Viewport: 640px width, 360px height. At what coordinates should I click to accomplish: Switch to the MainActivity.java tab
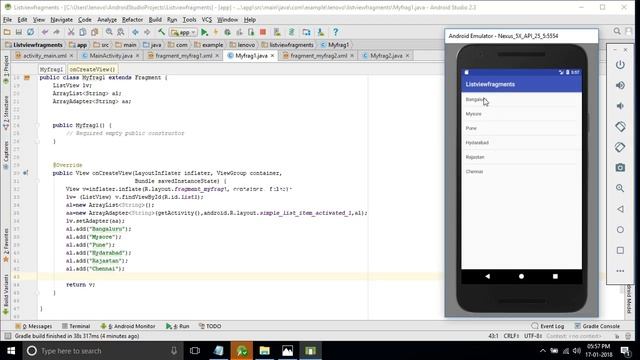coord(111,56)
